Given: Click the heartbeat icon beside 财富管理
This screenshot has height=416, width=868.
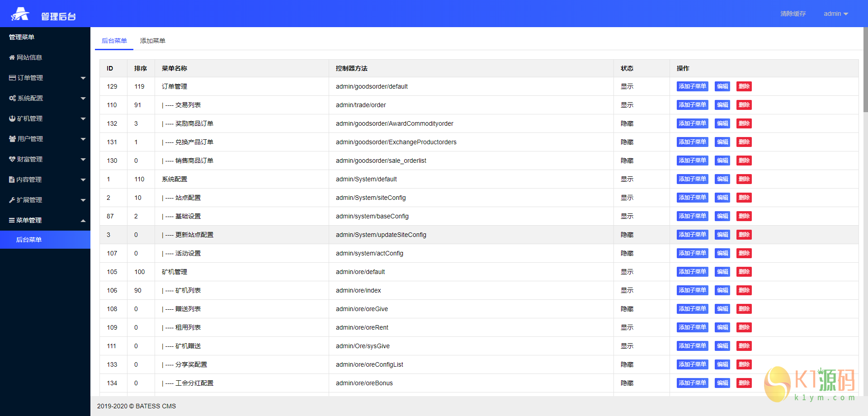Looking at the screenshot, I should coord(12,159).
